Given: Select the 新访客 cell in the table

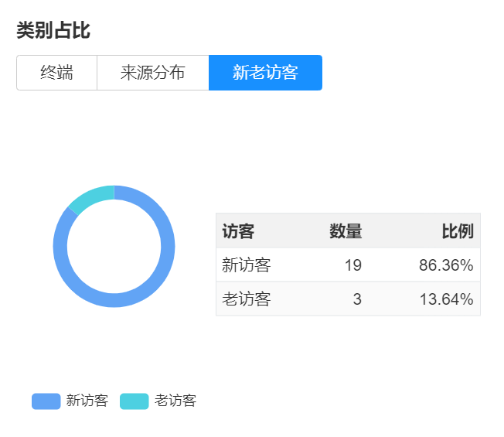Looking at the screenshot, I should pyautogui.click(x=247, y=265).
